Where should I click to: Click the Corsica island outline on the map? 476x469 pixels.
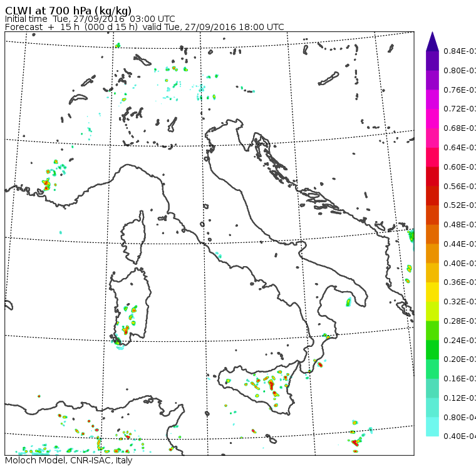pos(133,239)
